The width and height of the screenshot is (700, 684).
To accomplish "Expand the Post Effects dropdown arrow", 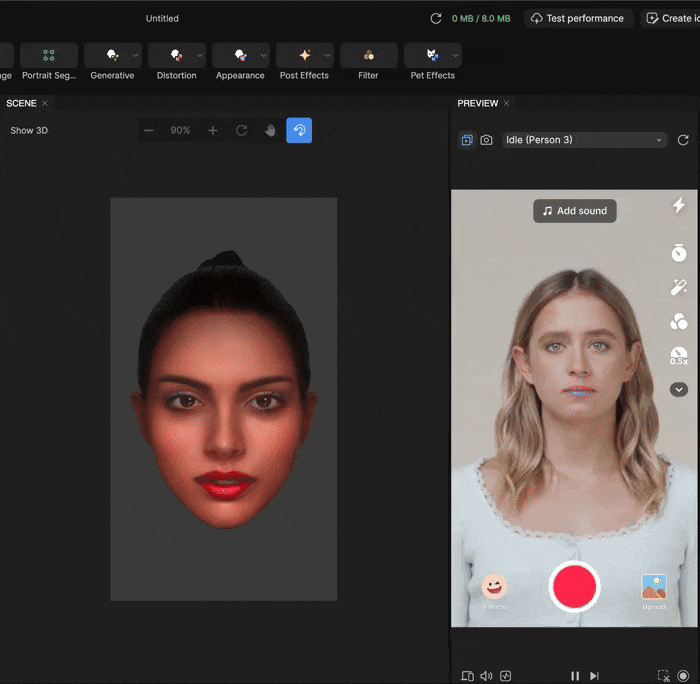I will click(327, 55).
